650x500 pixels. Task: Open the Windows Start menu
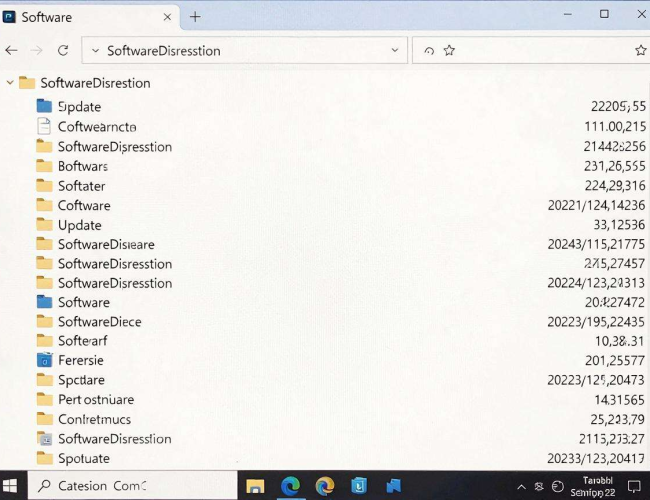(10, 485)
